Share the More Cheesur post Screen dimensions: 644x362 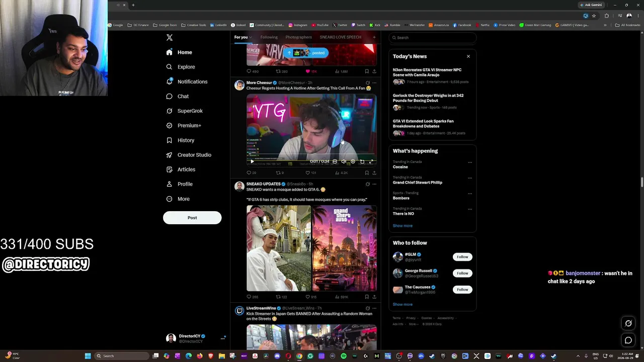(x=374, y=172)
